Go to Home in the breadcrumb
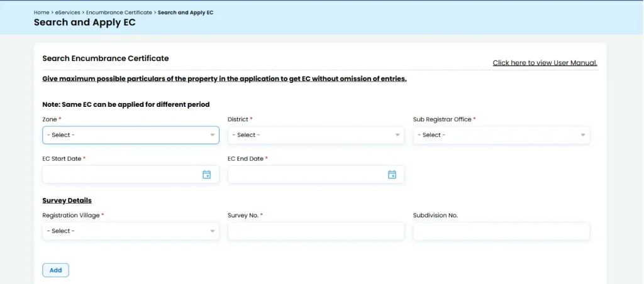 42,13
